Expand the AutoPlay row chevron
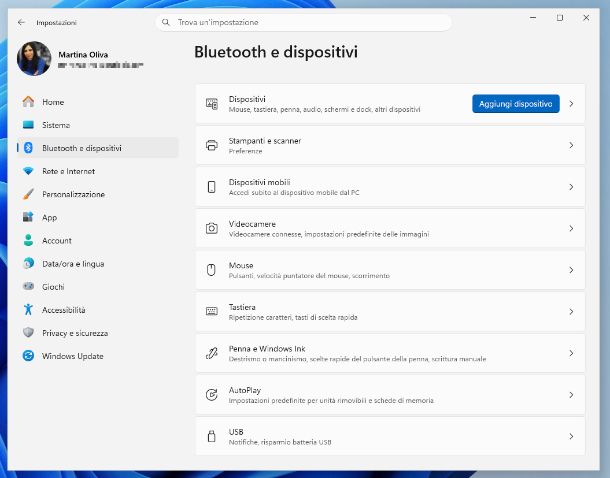 point(571,395)
